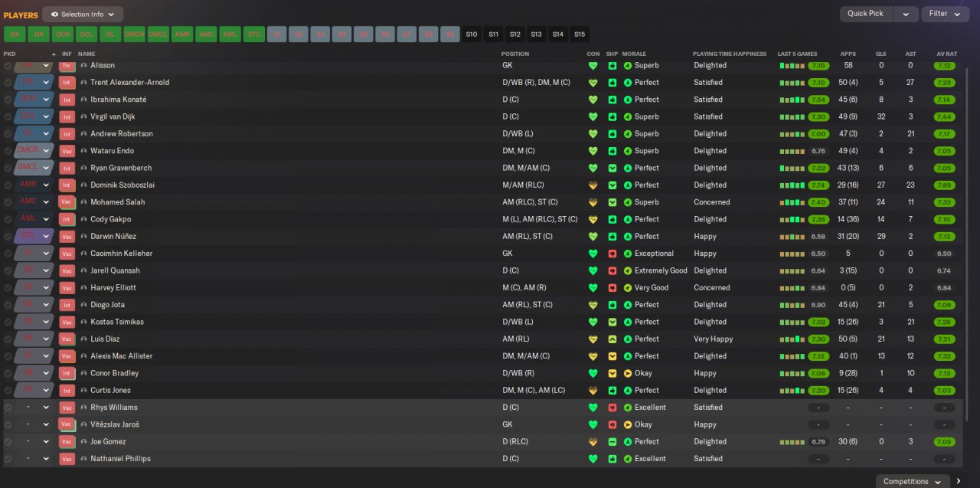
Task: Click Caoimhin Kelleher's red match sharpness icon
Action: (612, 254)
